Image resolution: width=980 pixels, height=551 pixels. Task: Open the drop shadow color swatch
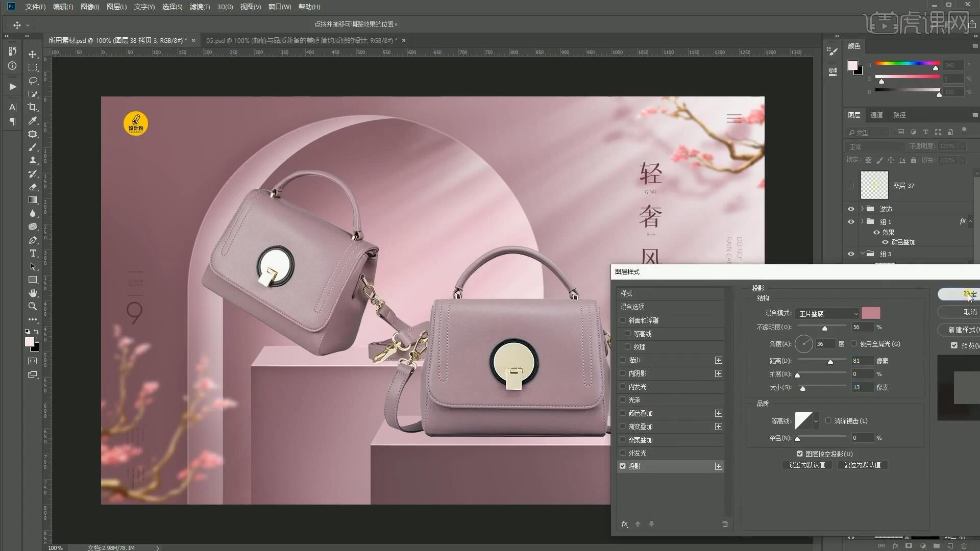pos(871,313)
